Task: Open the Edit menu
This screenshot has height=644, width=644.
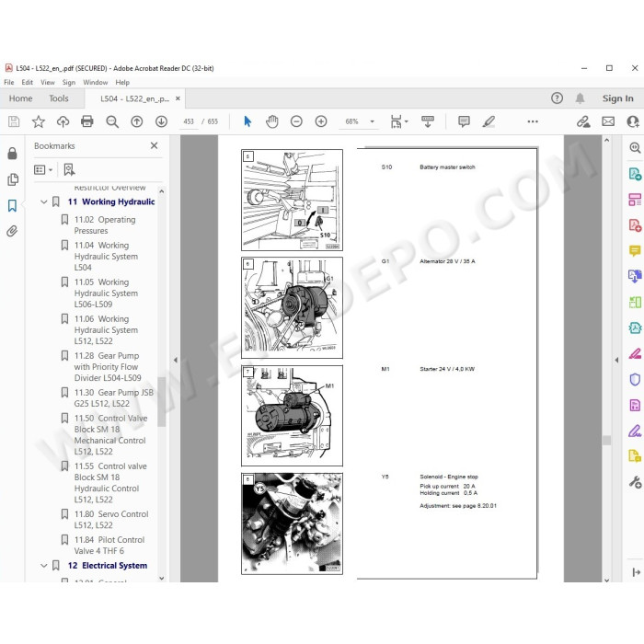Action: tap(27, 83)
